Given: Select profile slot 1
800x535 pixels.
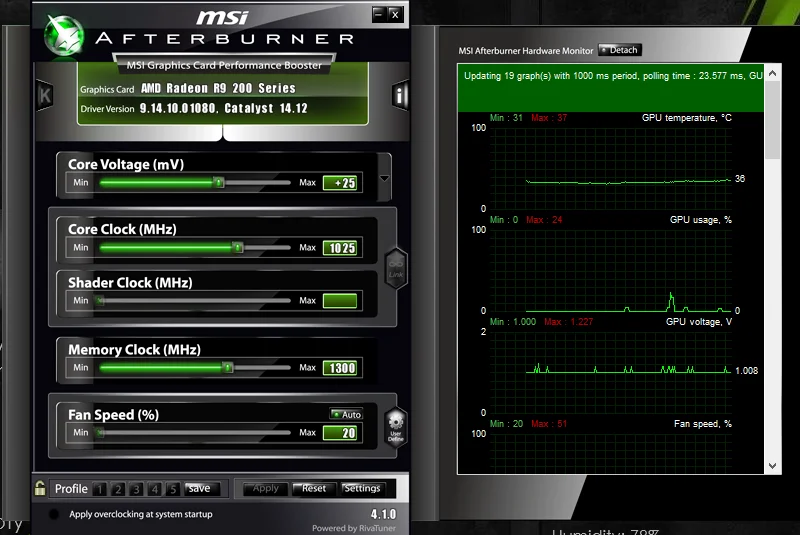Looking at the screenshot, I should 100,489.
